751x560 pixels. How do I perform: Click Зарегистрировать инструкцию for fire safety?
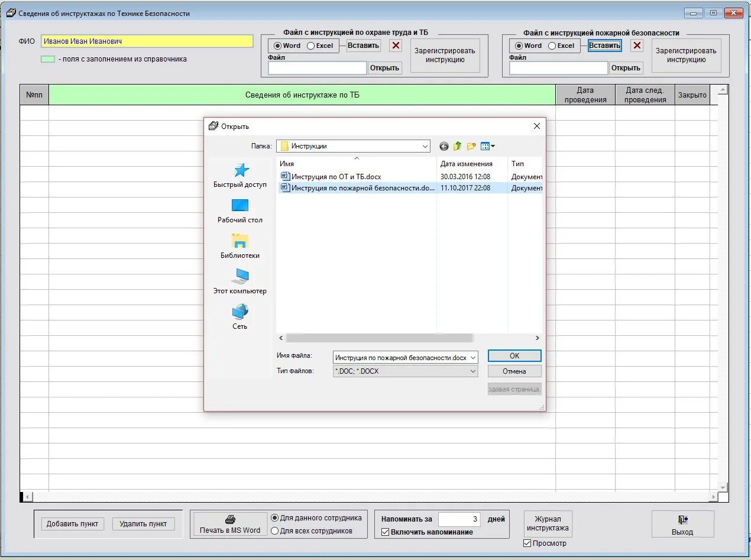(686, 56)
